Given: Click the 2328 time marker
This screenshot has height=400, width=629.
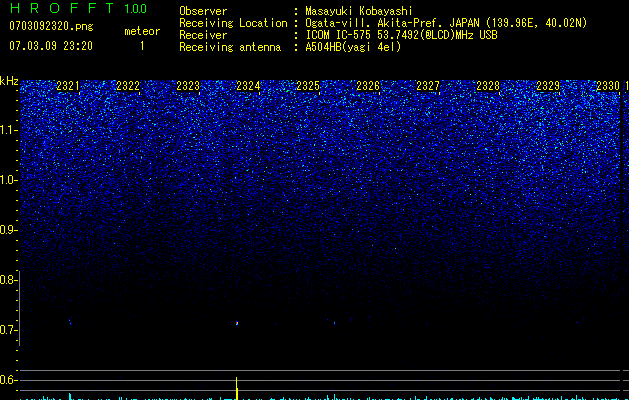Looking at the screenshot, I should [488, 86].
